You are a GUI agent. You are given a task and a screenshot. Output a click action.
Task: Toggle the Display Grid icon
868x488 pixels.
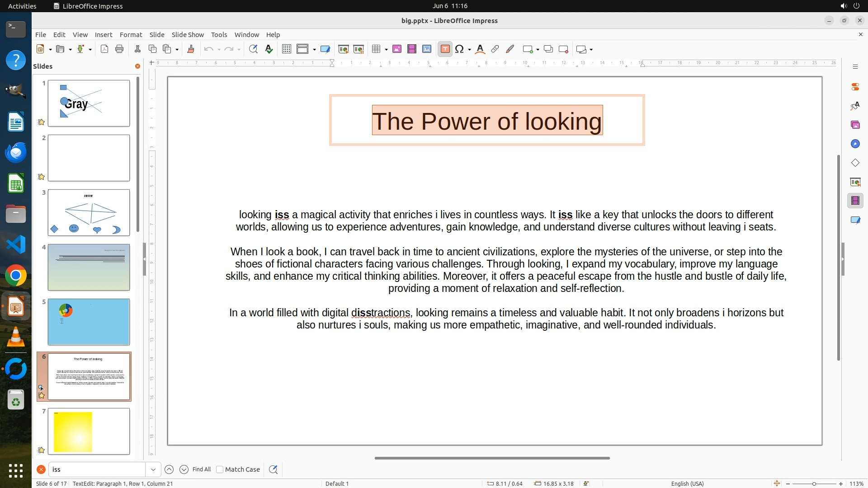[x=286, y=49]
